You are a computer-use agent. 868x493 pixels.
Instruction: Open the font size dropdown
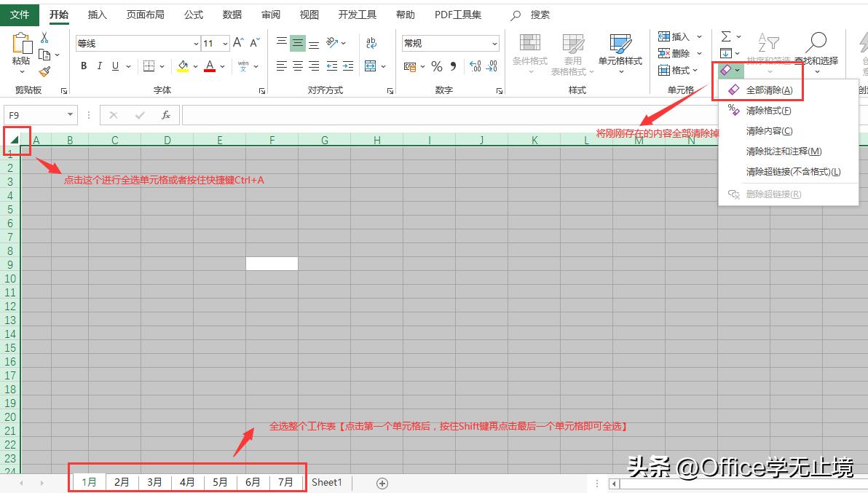[x=224, y=43]
